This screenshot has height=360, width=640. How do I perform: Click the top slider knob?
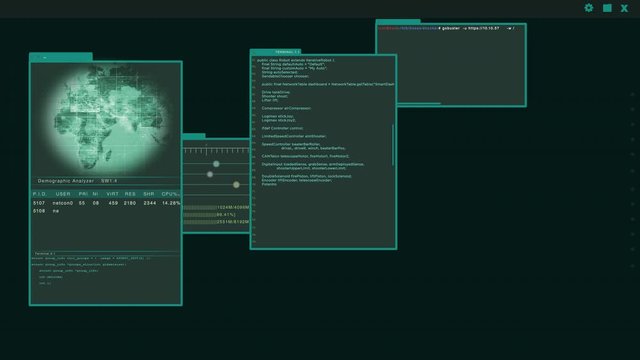(216, 164)
